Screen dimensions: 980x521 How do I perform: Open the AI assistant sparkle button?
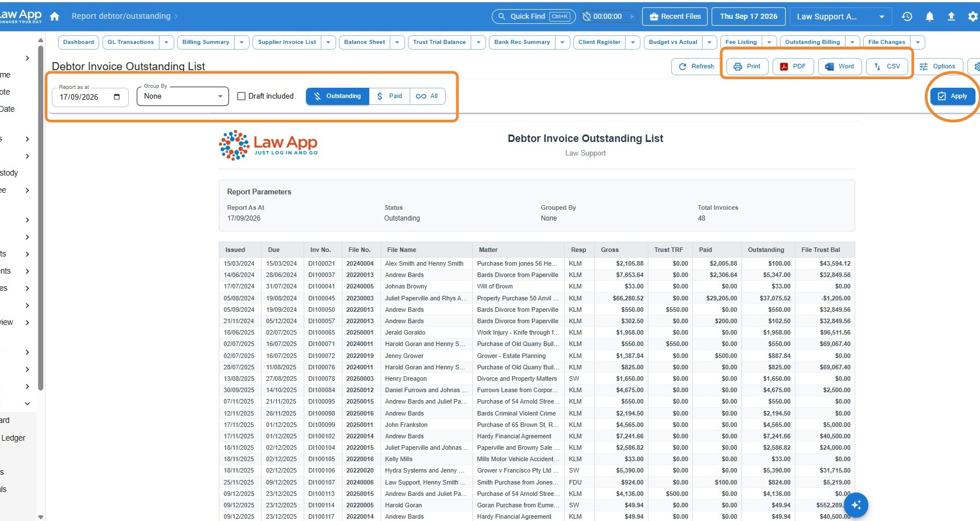pyautogui.click(x=856, y=504)
